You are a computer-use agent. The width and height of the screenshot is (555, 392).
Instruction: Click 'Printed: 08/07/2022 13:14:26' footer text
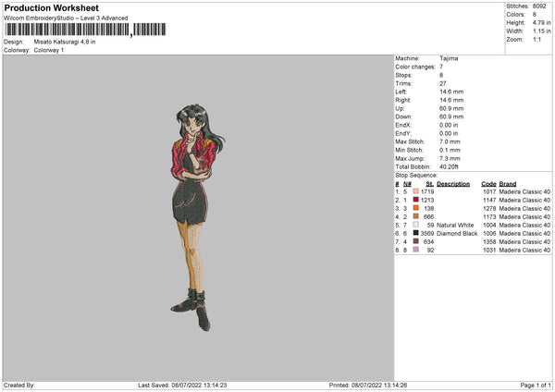point(368,386)
